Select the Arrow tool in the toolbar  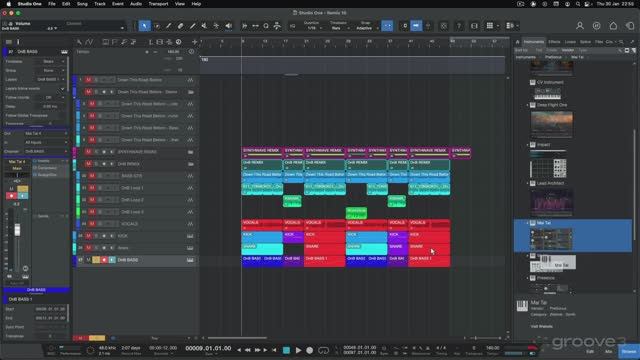click(x=144, y=26)
